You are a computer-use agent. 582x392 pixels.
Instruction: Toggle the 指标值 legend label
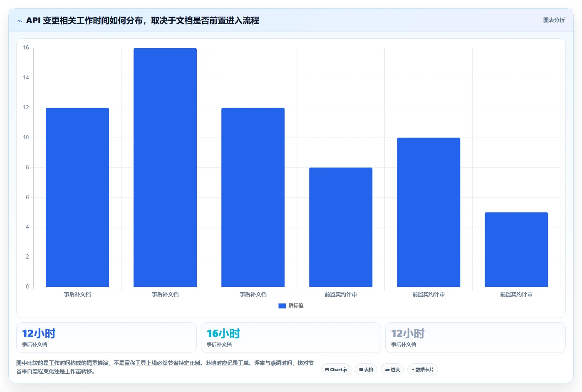point(296,306)
